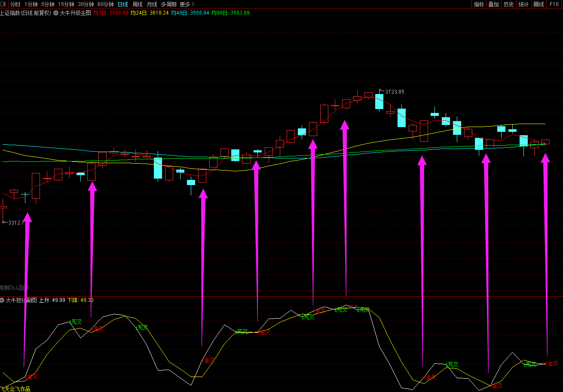Activate the 画线 drawing tools button
The image size is (563, 392).
click(539, 4)
